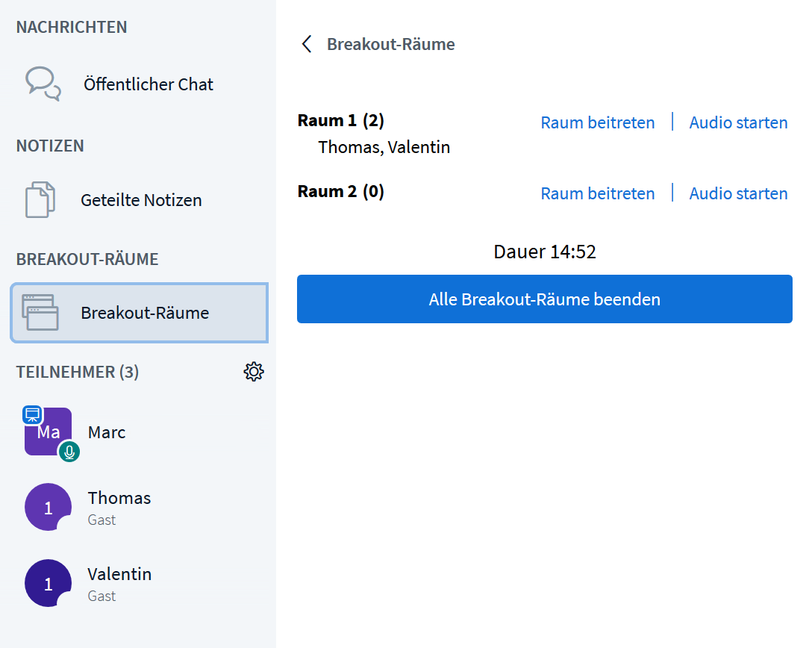Viewport: 812px width, 648px height.
Task: Expand Raum 1 participant details
Action: coord(340,120)
